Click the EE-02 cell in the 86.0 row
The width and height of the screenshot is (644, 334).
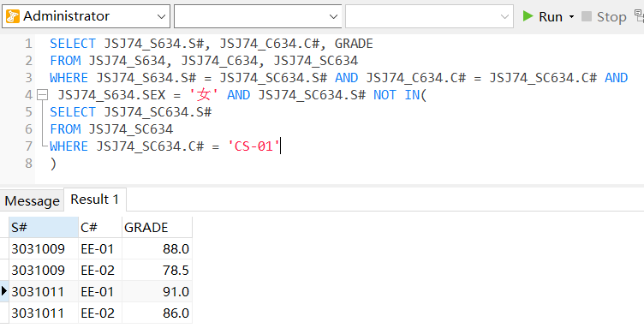[x=100, y=313]
